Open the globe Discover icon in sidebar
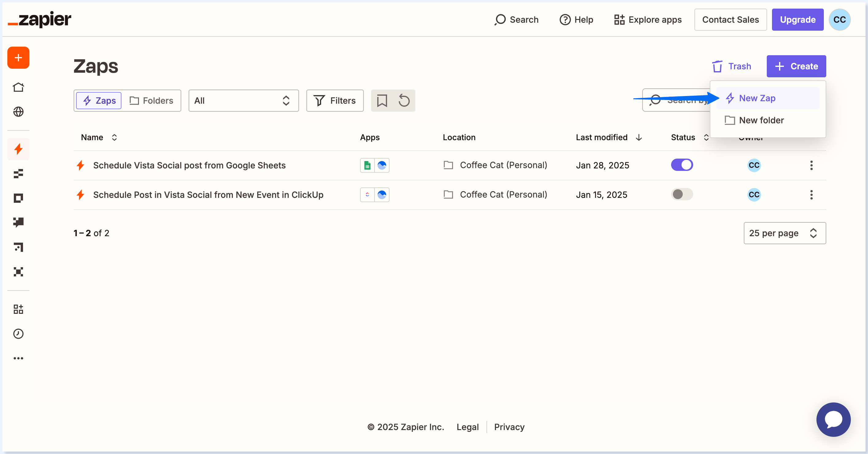Viewport: 868px width, 454px height. coord(18,112)
